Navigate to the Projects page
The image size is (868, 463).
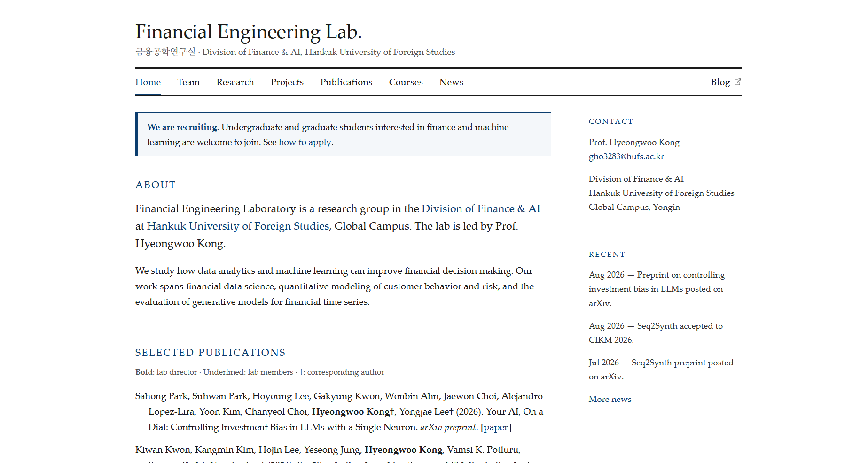tap(287, 82)
